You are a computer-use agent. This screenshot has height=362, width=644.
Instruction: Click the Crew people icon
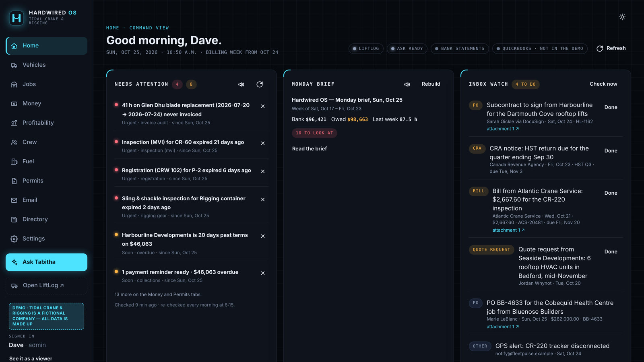pos(14,142)
